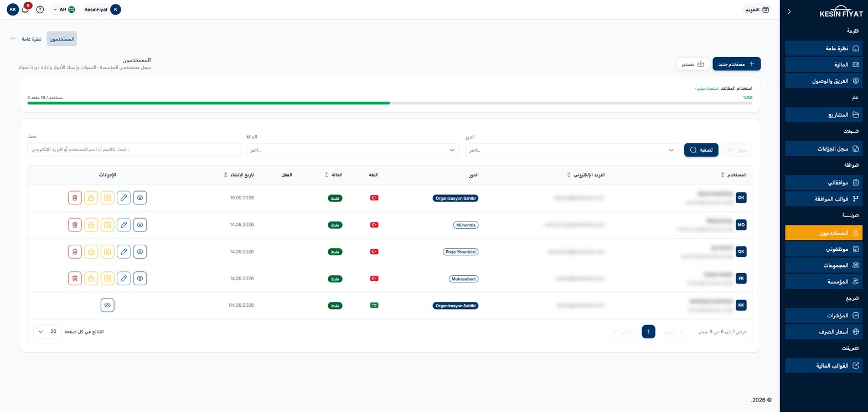Viewport: 868px width, 412px height.
Task: Go to نظرة عامة breadcrumb link
Action: pos(32,39)
